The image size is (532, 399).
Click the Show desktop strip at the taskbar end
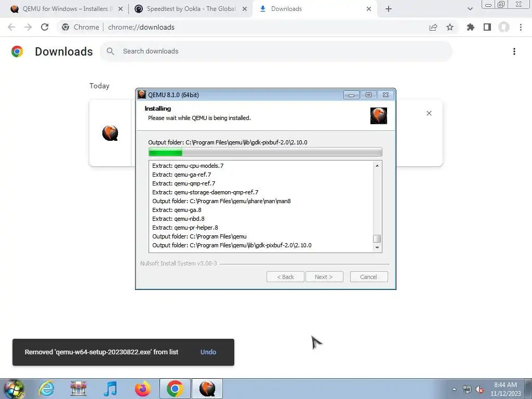point(528,389)
